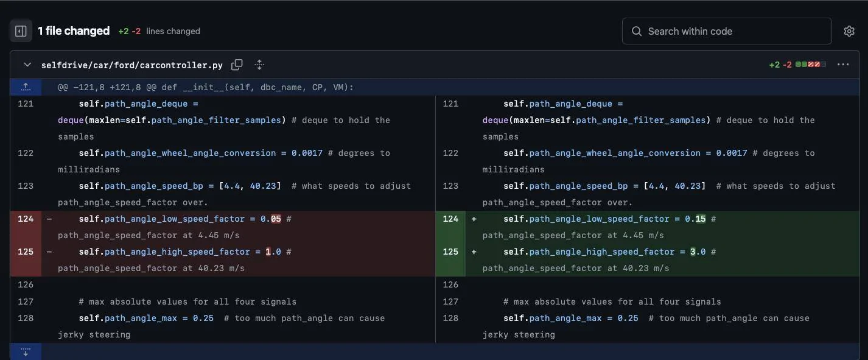
Task: Open the file's three-dot more options menu
Action: [x=842, y=65]
